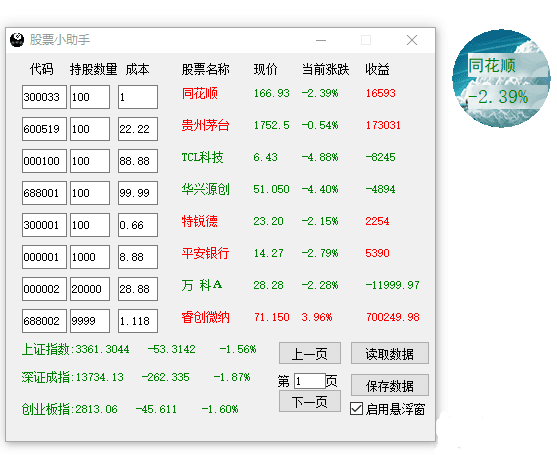Image resolution: width=557 pixels, height=464 pixels.
Task: Click the cost field 0.66
Action: click(x=138, y=225)
